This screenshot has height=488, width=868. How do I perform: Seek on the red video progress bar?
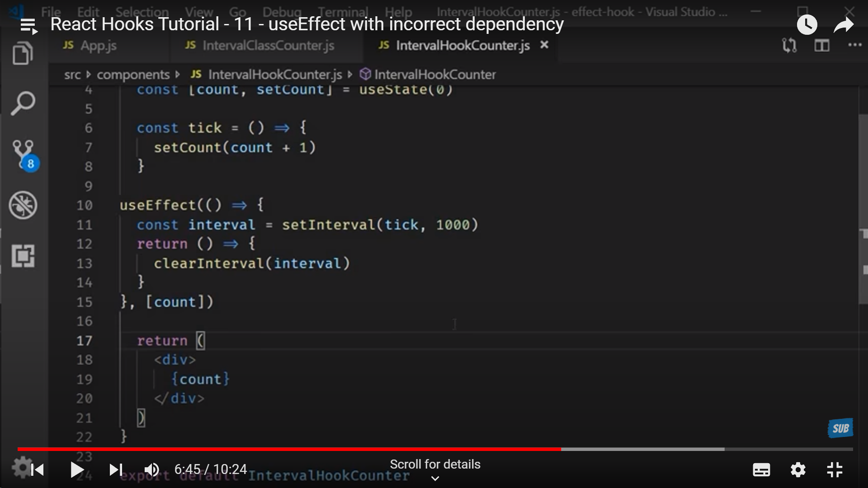pyautogui.click(x=289, y=449)
